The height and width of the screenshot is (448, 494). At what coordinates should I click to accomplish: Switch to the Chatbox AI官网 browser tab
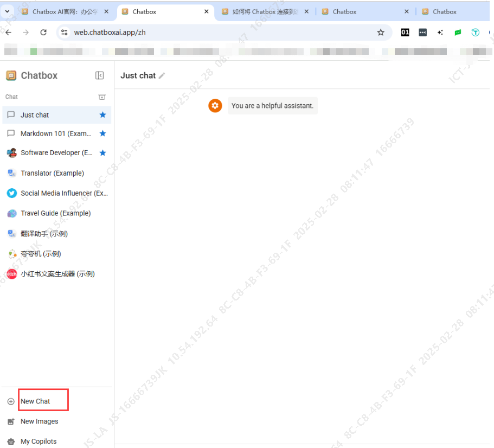pos(66,11)
